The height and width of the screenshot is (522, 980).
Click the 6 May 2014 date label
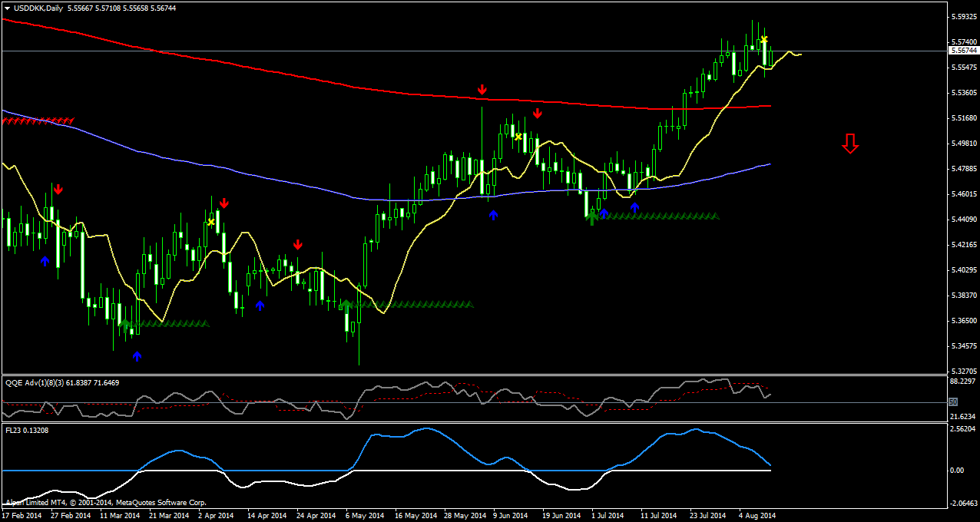365,516
